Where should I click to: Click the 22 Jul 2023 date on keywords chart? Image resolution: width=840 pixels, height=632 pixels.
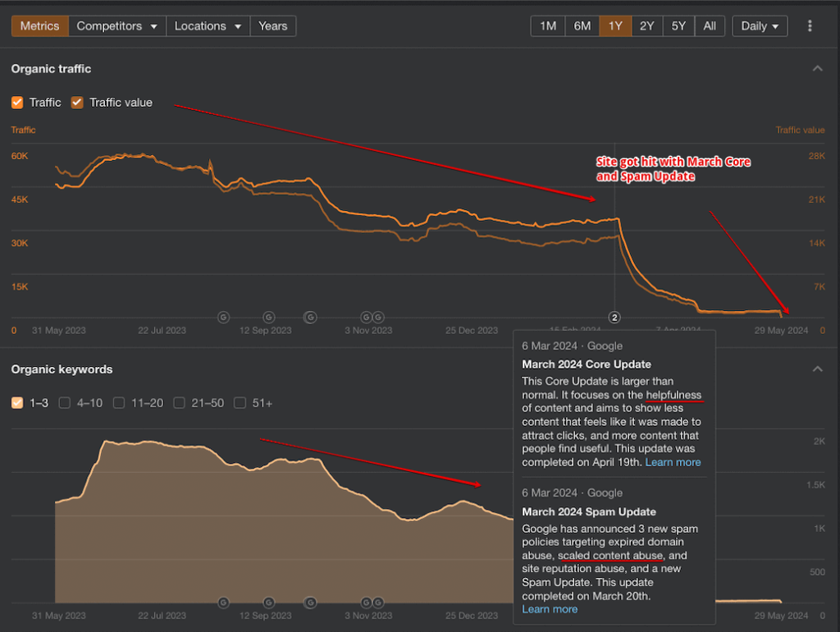point(162,616)
